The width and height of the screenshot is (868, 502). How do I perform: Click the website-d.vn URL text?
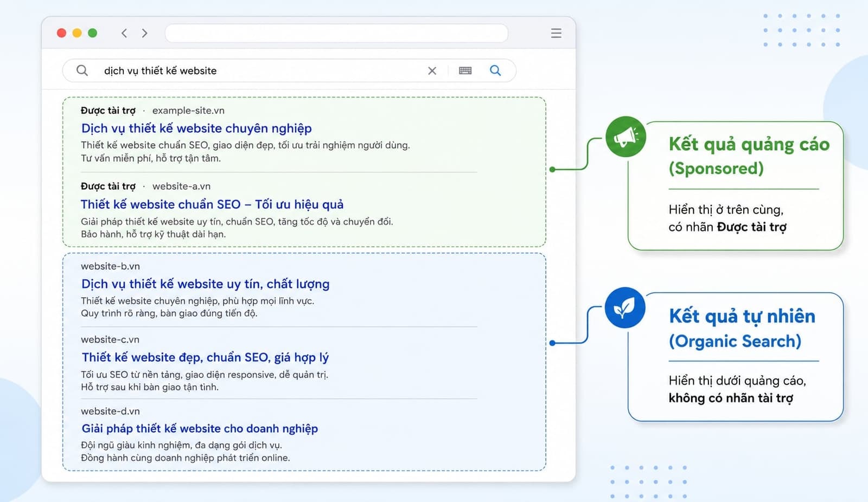coord(110,411)
